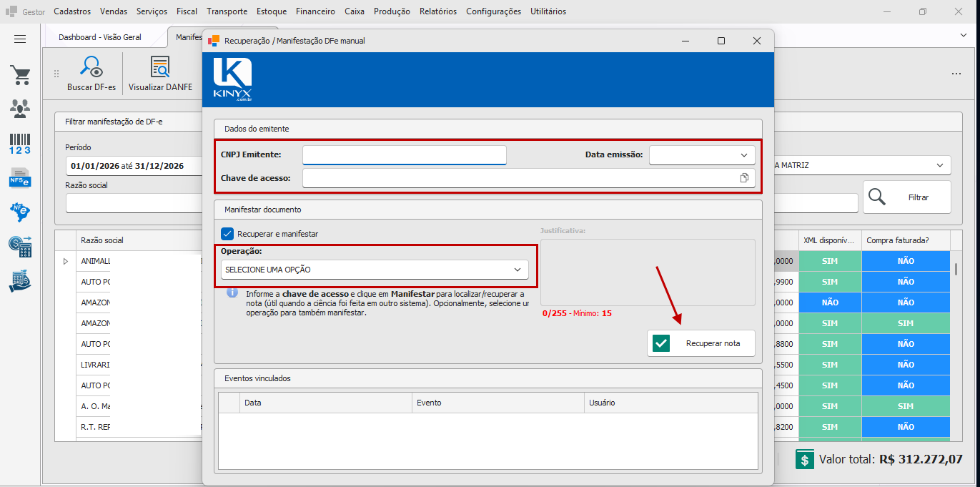This screenshot has height=487, width=980.
Task: Close the Recuperação / Manifestação DFe dialog
Action: tap(757, 41)
